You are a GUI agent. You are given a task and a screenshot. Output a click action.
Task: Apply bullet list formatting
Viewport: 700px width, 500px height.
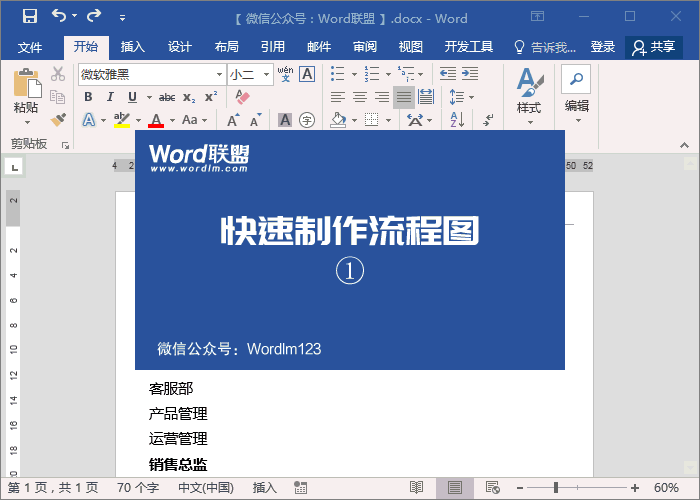[338, 74]
